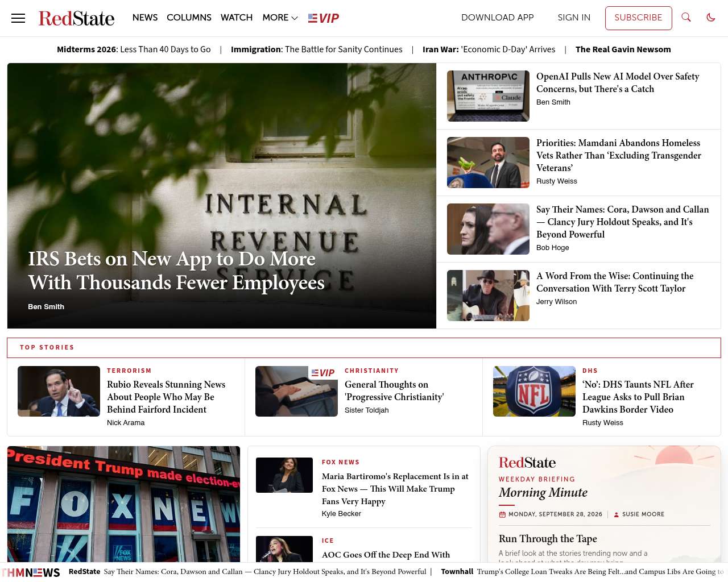
Task: Open the hamburger navigation menu
Action: (x=18, y=18)
